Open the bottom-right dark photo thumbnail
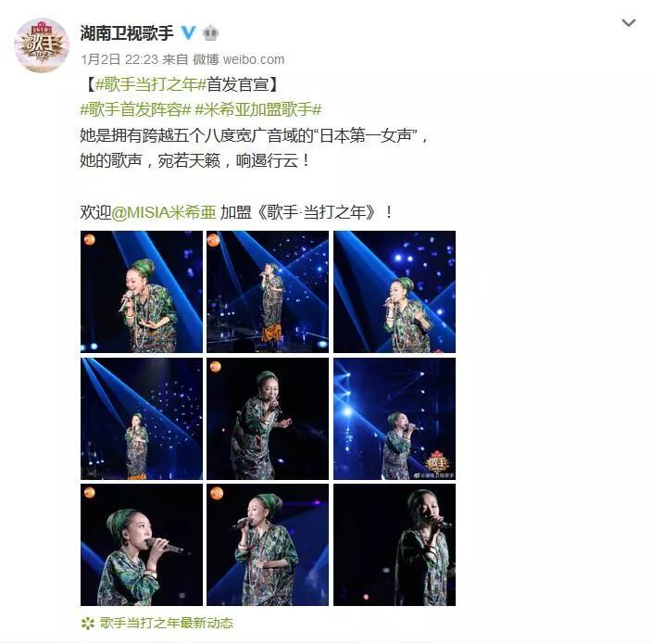The image size is (652, 644). [x=395, y=545]
